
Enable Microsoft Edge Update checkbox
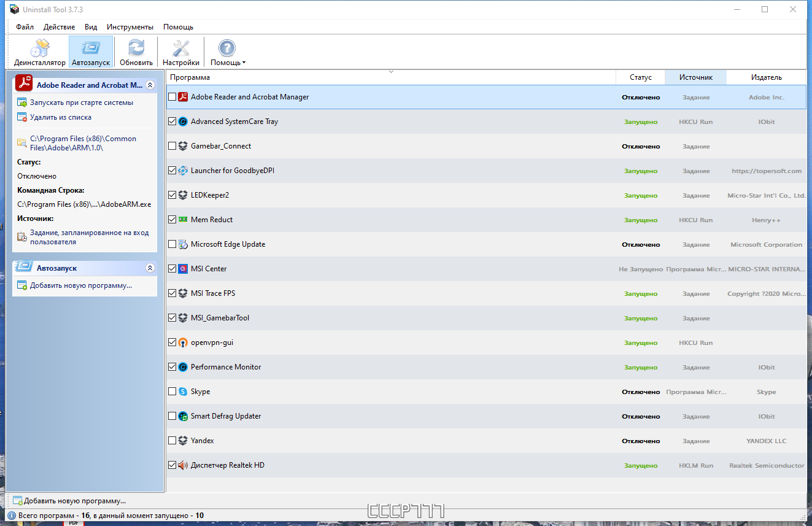172,244
